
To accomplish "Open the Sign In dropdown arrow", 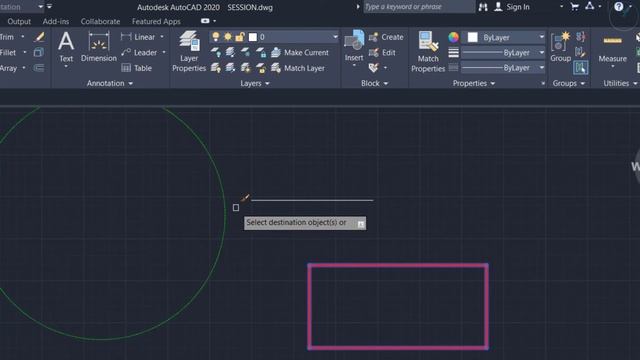I will click(561, 7).
